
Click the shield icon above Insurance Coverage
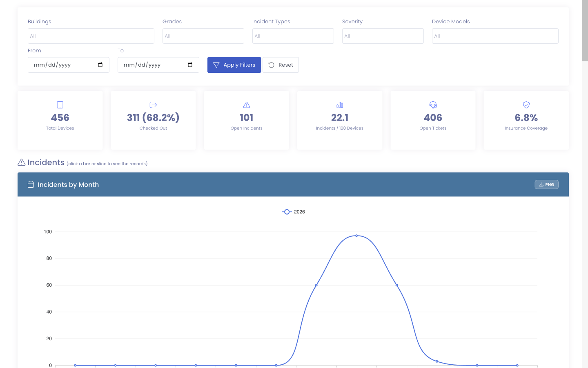[526, 105]
